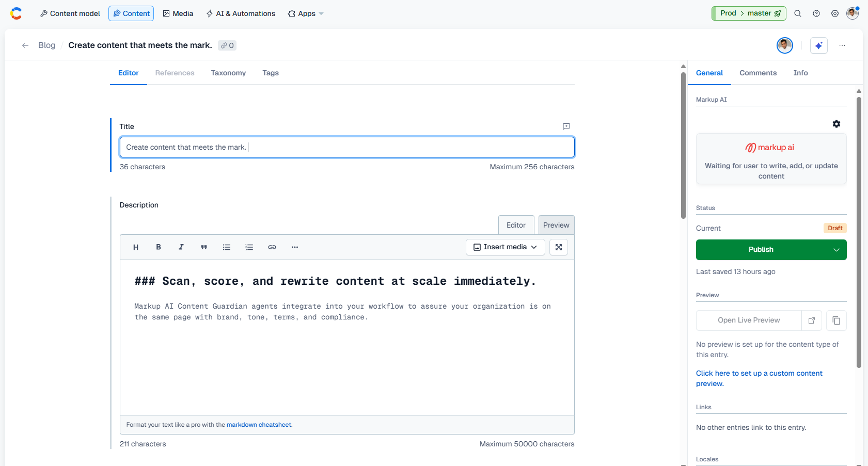Open the Insert media dropdown
The image size is (868, 466).
[505, 247]
